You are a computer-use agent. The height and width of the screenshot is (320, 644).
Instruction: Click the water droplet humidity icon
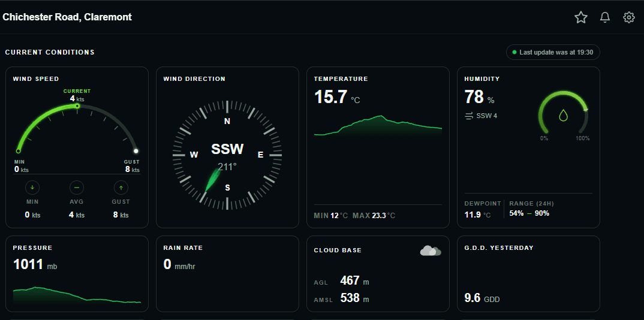[x=563, y=115]
